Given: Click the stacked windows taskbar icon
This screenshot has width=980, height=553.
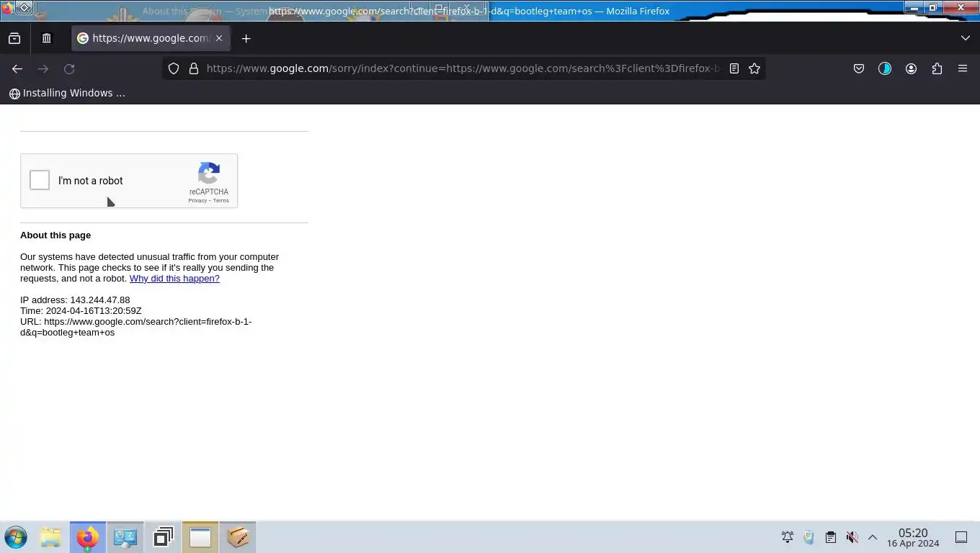Looking at the screenshot, I should (163, 537).
